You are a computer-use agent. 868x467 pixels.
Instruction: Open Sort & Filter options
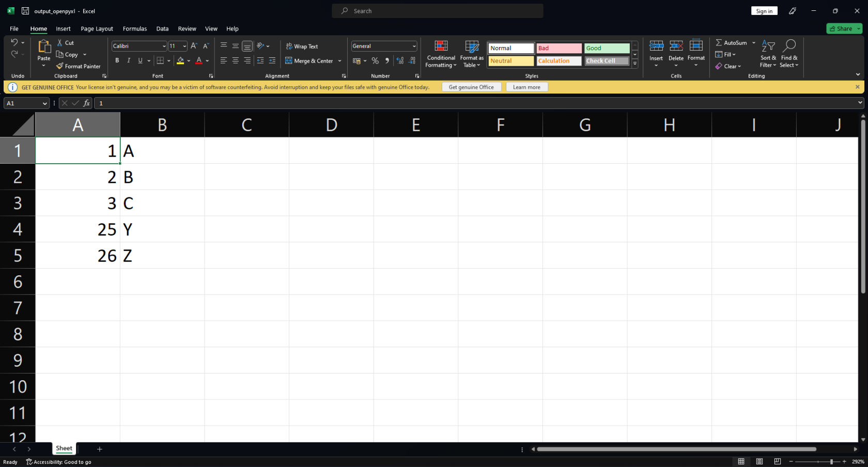tap(768, 54)
